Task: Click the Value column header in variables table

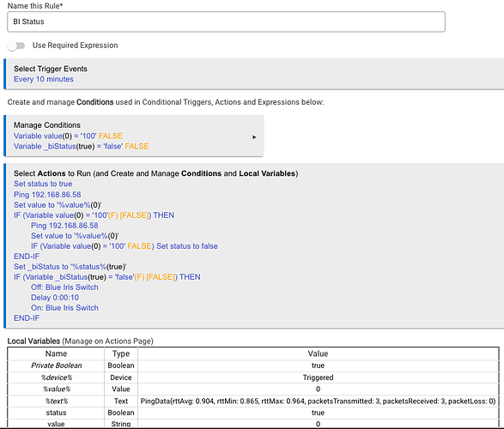Action: pos(318,353)
